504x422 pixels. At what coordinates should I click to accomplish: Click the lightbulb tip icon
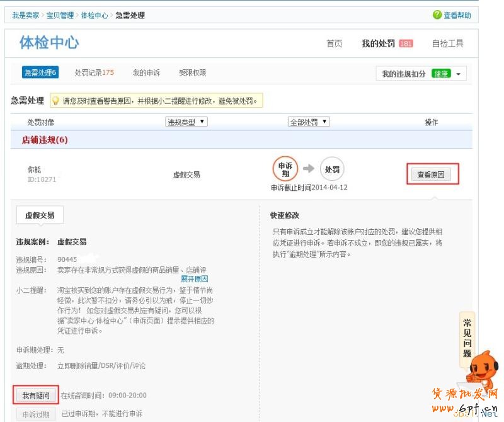click(55, 101)
